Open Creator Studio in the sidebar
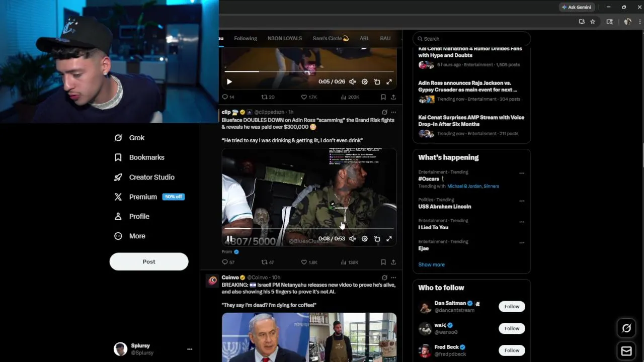Image resolution: width=644 pixels, height=362 pixels. click(144, 177)
